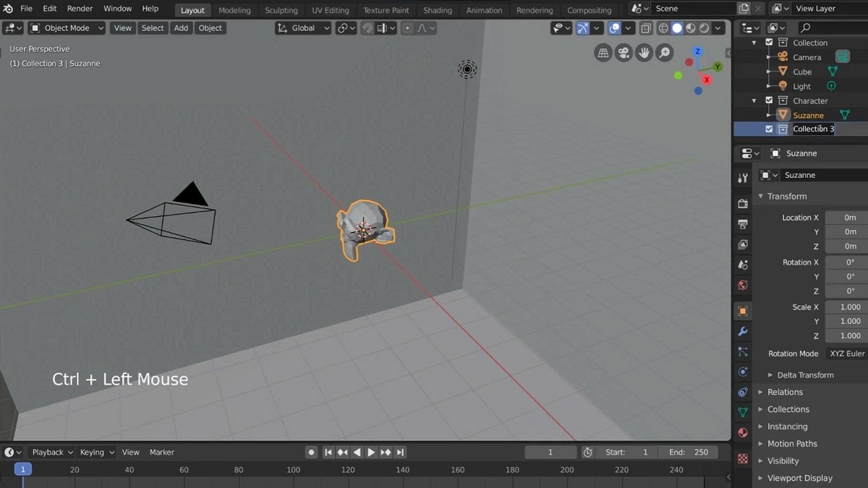Open Active Tool properties tab
The width and height of the screenshot is (868, 488).
(x=742, y=178)
